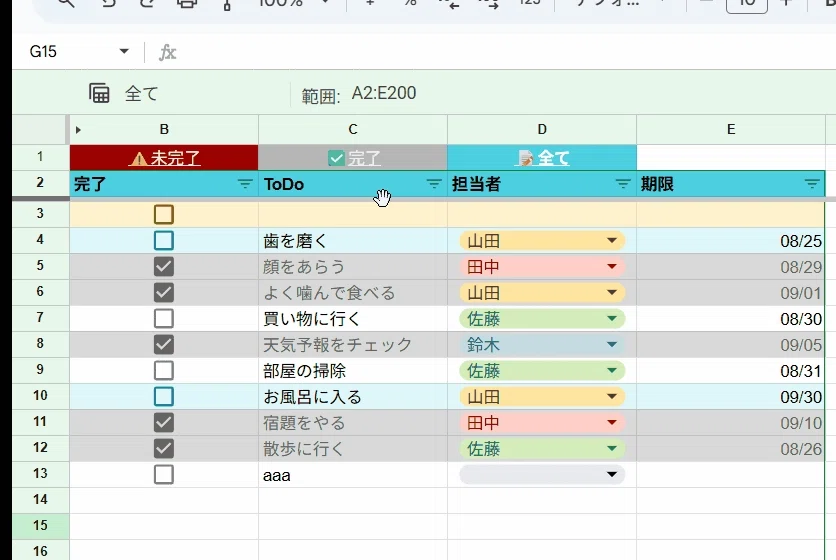836x560 pixels.
Task: Select the cell containing 買い物に行く
Action: click(x=353, y=318)
